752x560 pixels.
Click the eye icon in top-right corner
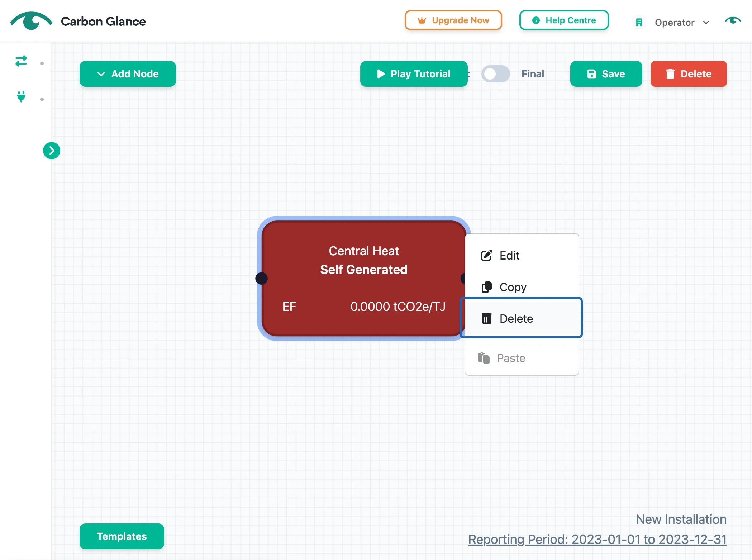(x=733, y=20)
